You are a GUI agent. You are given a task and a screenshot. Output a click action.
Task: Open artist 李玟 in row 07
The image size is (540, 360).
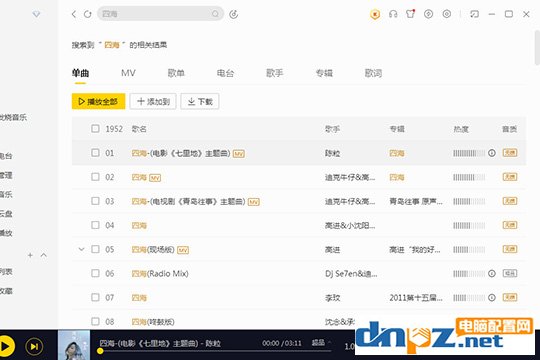332,298
